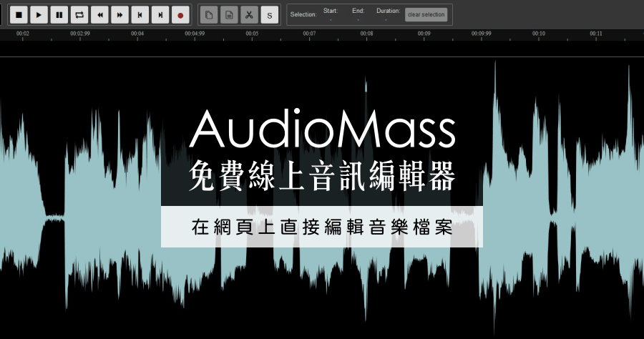Pause the audio playback
Screen dimensions: 644x339
point(59,15)
